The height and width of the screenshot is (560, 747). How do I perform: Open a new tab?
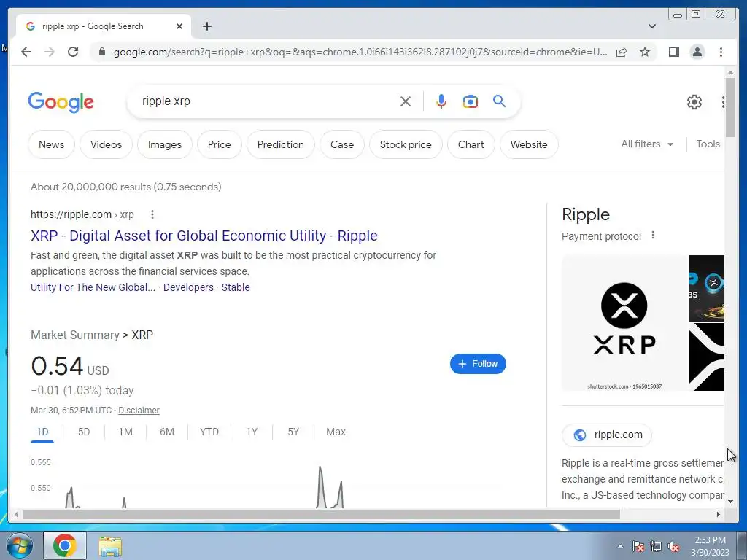coord(206,26)
